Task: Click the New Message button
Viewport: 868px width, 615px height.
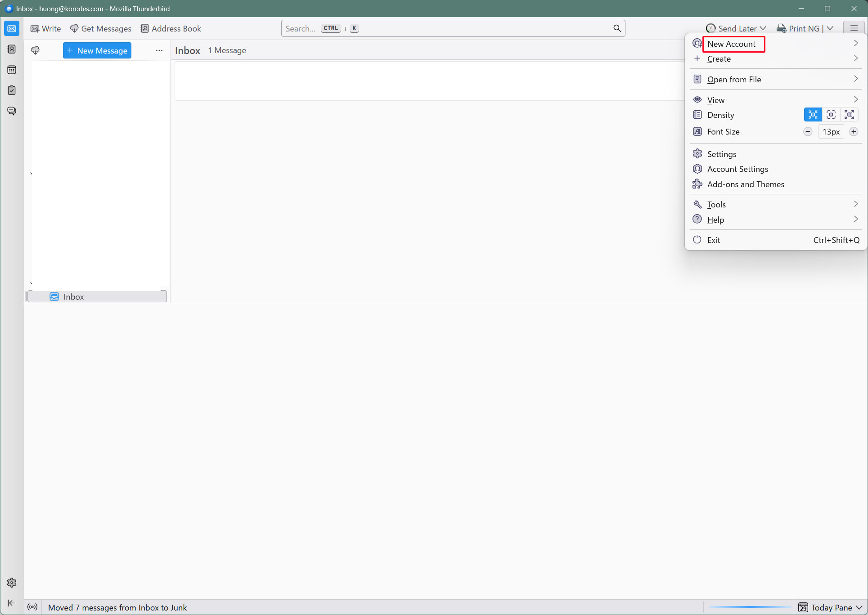Action: click(97, 50)
